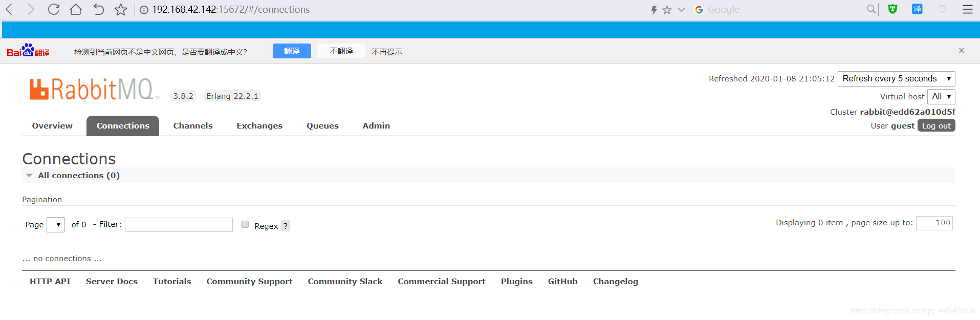
Task: Click the Connections page heading
Action: tap(69, 159)
